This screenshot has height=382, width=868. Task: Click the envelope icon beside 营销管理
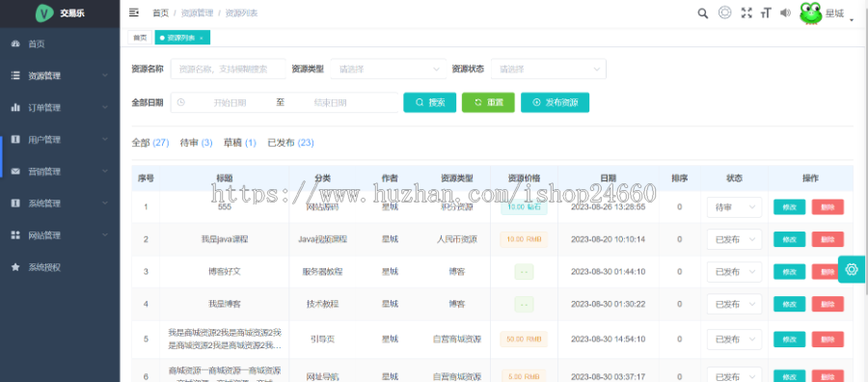15,171
